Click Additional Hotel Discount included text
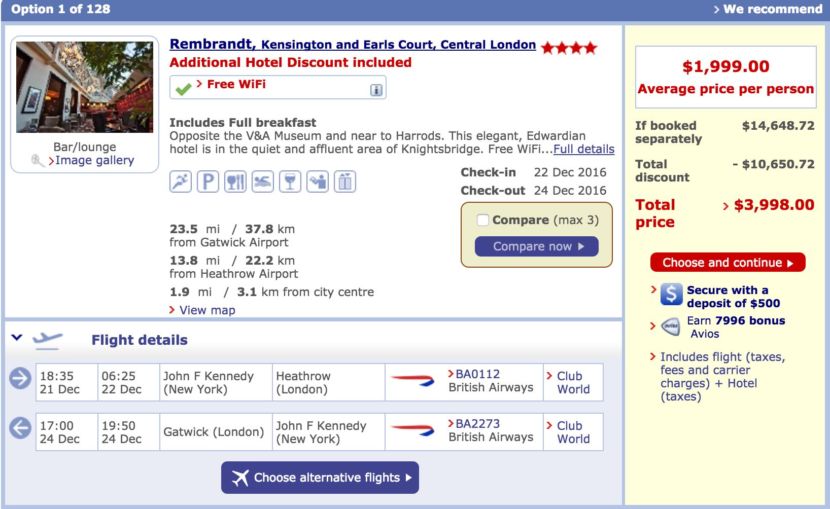830x509 pixels. (x=291, y=62)
